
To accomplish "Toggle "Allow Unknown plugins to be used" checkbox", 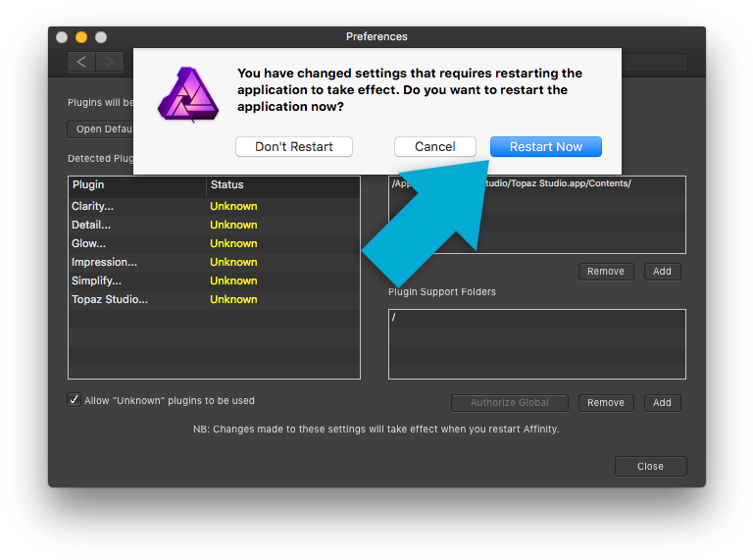I will (75, 400).
